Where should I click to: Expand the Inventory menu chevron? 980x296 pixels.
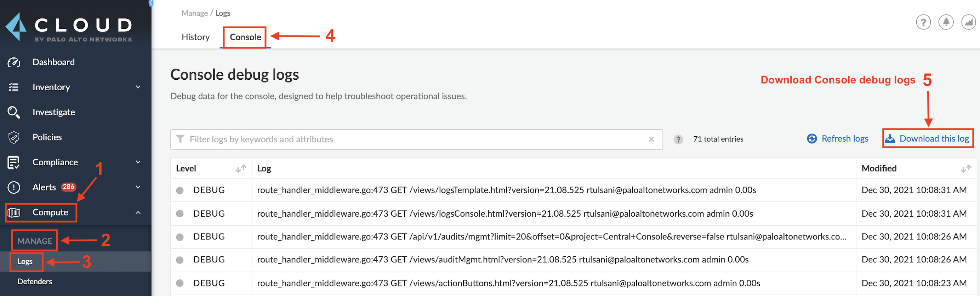point(138,87)
